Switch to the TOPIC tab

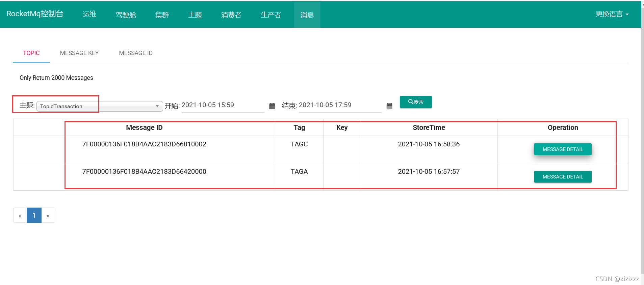click(31, 53)
